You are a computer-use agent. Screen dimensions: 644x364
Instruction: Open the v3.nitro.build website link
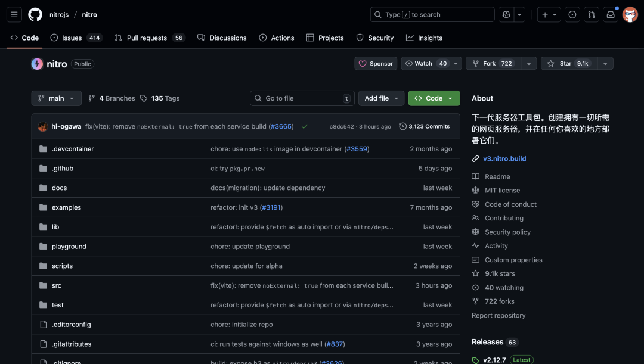tap(504, 159)
